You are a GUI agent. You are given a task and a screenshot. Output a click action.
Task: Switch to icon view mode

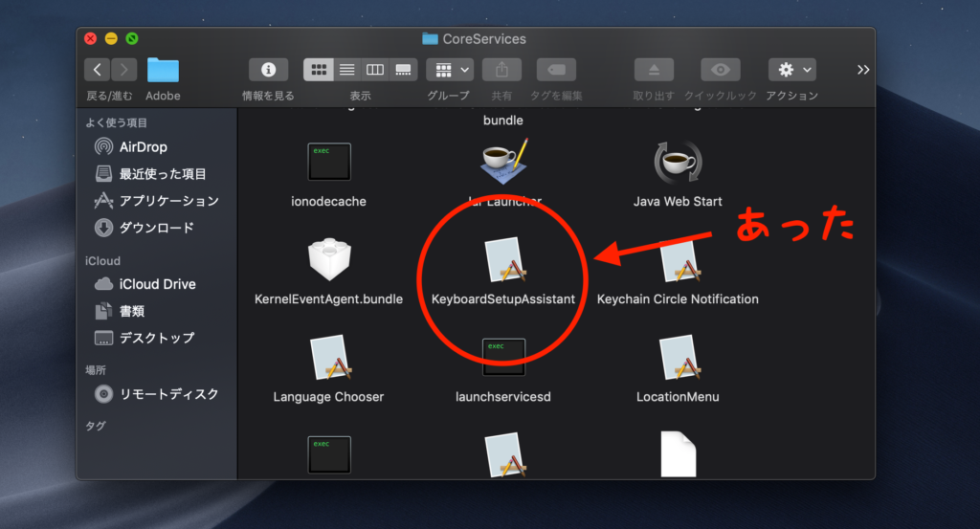click(319, 69)
